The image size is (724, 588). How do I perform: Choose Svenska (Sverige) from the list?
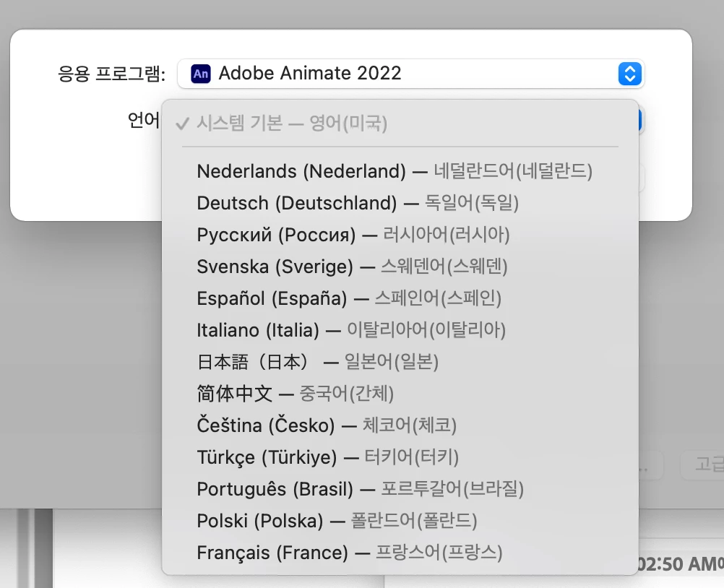400,267
